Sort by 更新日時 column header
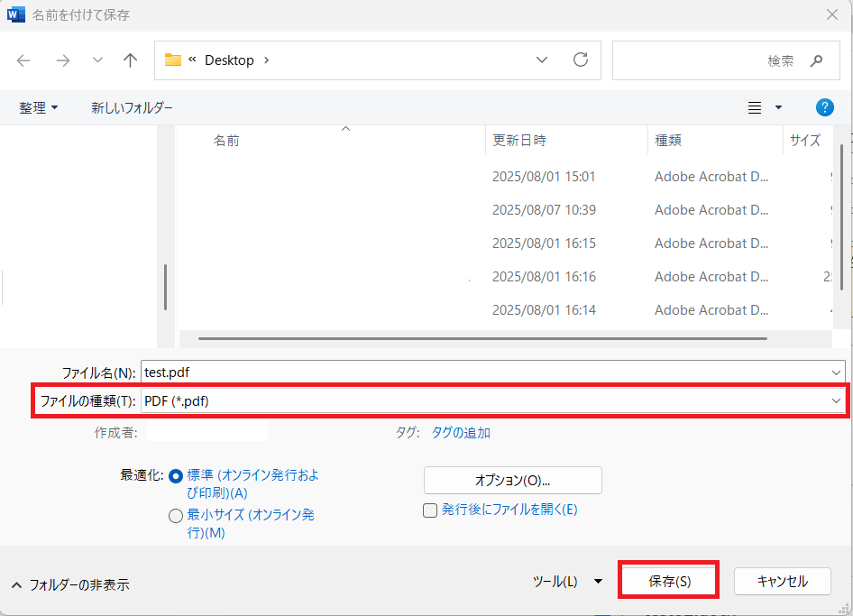853x616 pixels. [519, 141]
